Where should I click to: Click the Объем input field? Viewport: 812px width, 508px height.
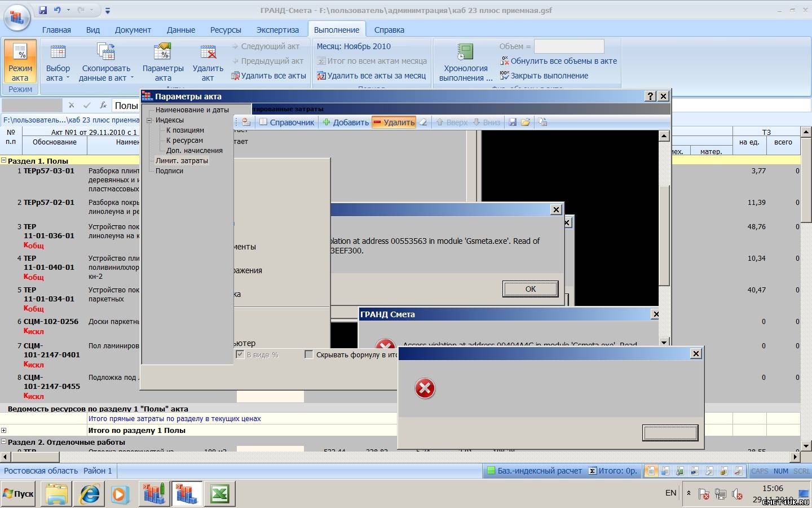pyautogui.click(x=569, y=46)
